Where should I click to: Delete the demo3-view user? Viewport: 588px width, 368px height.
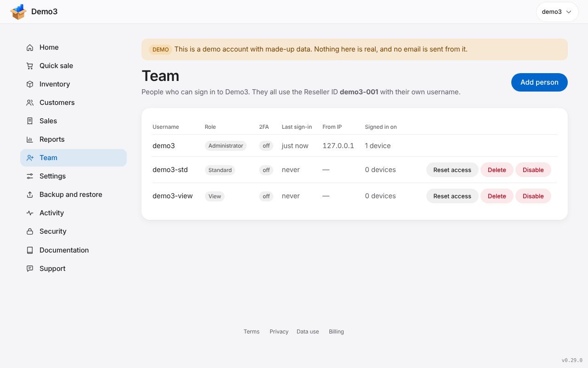[497, 196]
